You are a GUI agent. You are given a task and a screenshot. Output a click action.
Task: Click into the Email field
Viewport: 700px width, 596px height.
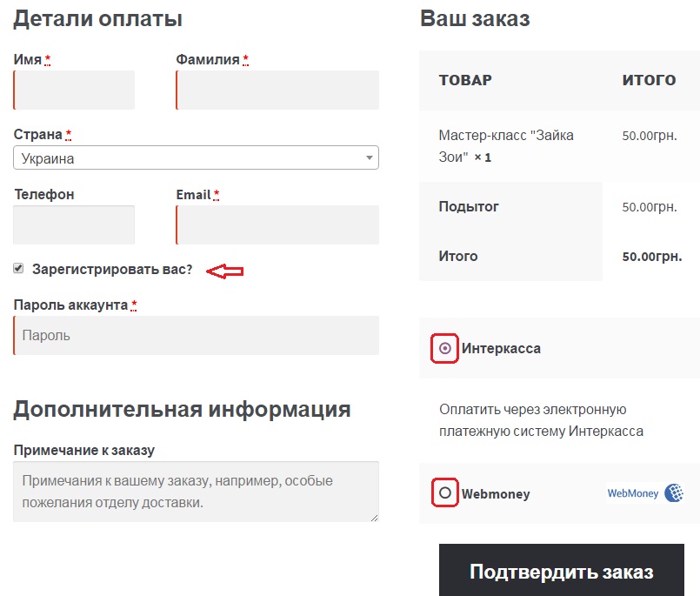(x=277, y=224)
